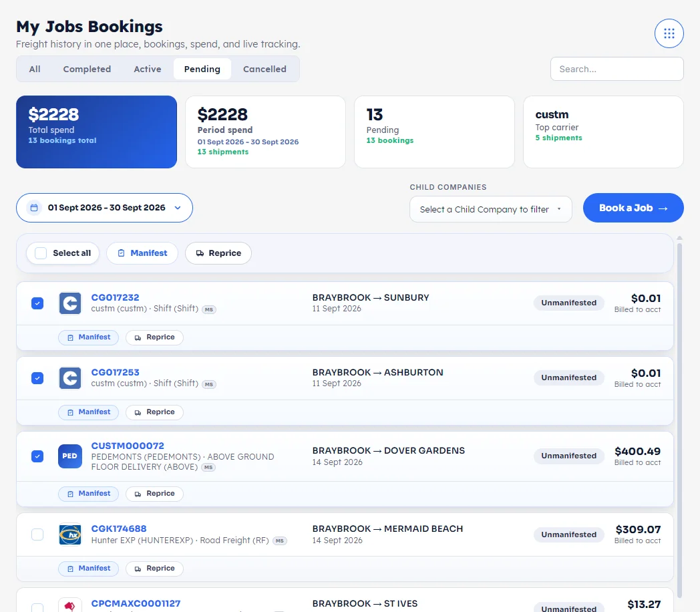
Task: Click Unmanifested status on CG017253 row
Action: pyautogui.click(x=569, y=377)
